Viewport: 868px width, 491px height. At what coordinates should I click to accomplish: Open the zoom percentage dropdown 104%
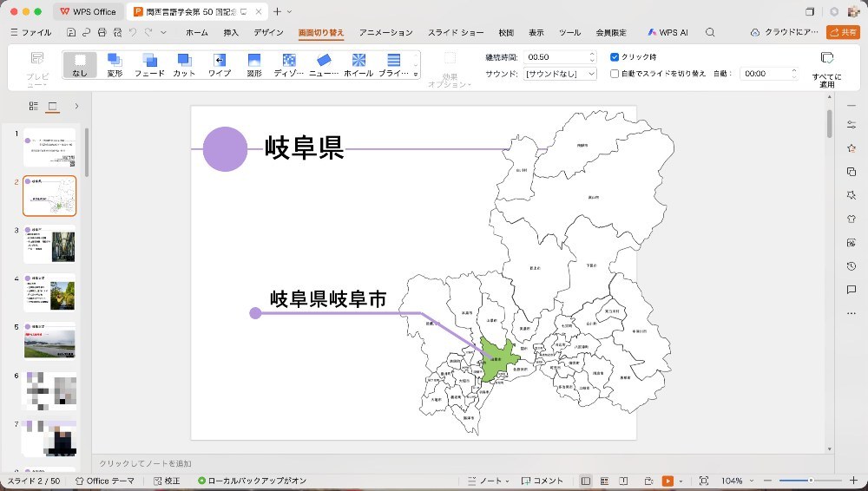click(737, 481)
